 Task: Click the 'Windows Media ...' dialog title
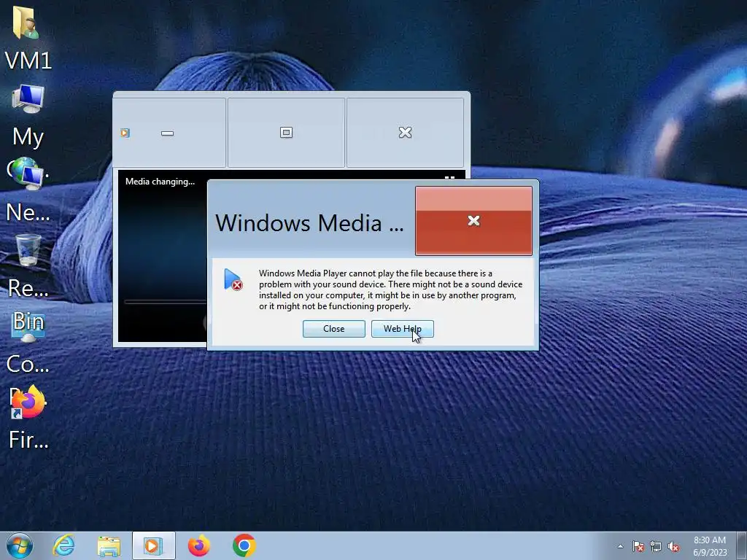point(309,223)
